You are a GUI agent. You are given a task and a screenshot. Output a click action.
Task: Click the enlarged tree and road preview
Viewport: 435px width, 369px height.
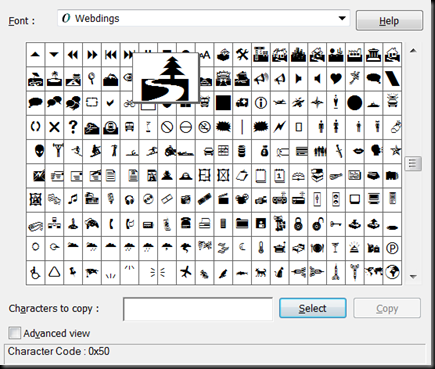point(165,78)
